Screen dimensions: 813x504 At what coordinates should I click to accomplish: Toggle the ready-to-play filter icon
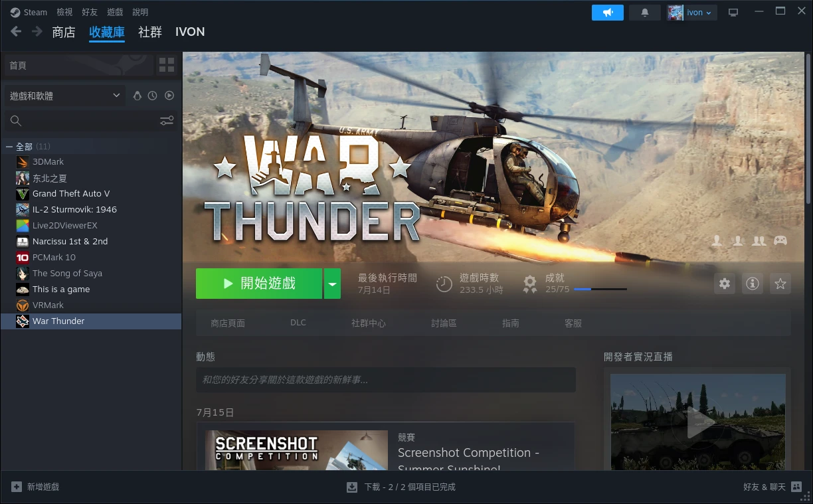point(169,96)
